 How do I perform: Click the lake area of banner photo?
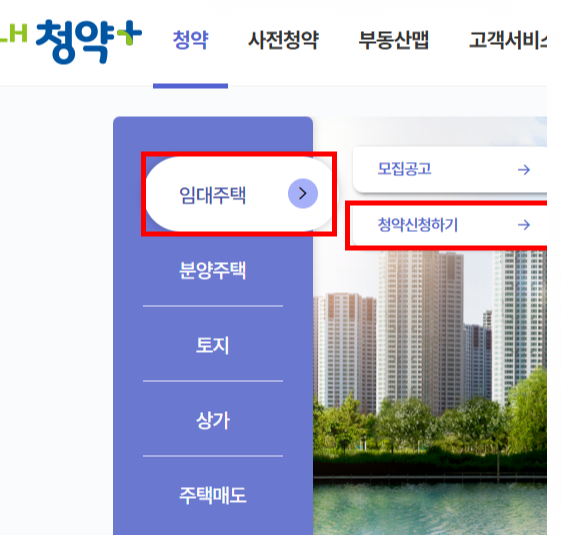click(430, 509)
